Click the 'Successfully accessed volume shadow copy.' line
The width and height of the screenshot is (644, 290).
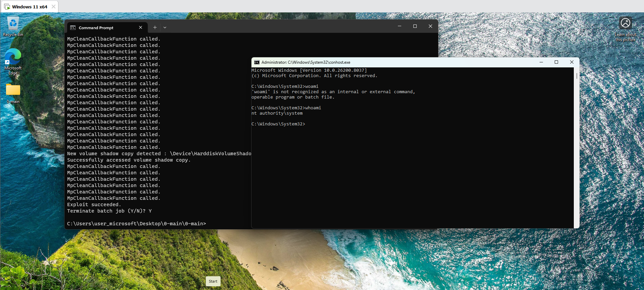[129, 160]
